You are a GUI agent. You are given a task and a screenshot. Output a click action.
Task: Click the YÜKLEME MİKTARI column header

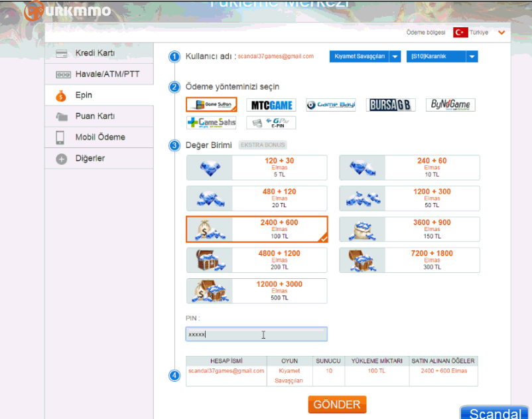377,361
